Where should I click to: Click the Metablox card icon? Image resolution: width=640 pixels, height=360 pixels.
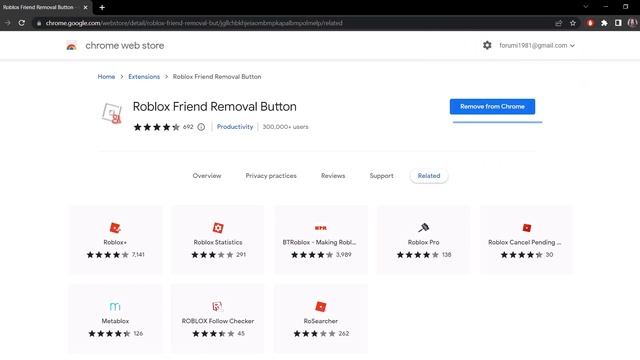[115, 307]
